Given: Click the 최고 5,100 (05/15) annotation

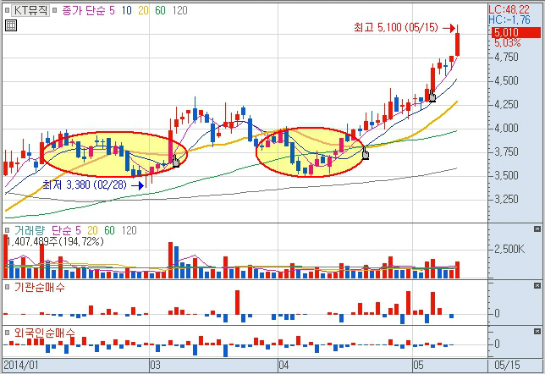Looking at the screenshot, I should 396,27.
